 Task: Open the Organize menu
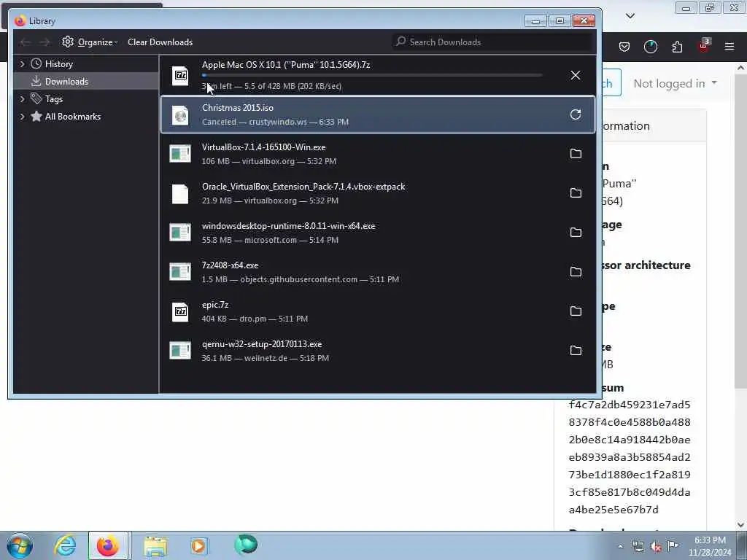point(90,42)
